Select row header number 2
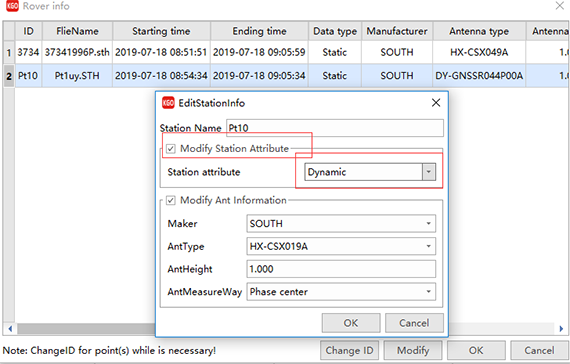The image size is (570, 364). coord(9,76)
